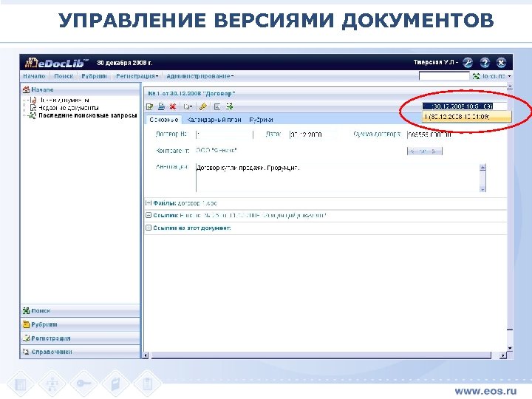The height and width of the screenshot is (399, 532).
Task: Select the first tree item with hand document icon
Action: click(60, 100)
